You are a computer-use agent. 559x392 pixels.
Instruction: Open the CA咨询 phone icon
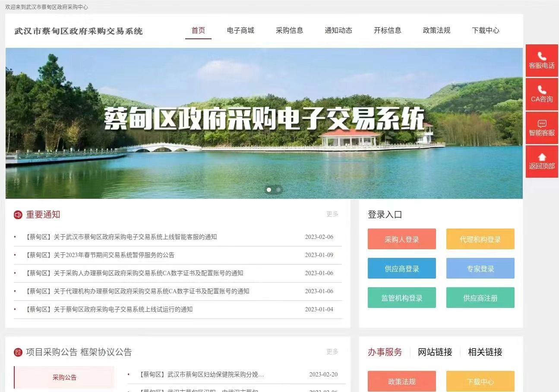(x=542, y=90)
